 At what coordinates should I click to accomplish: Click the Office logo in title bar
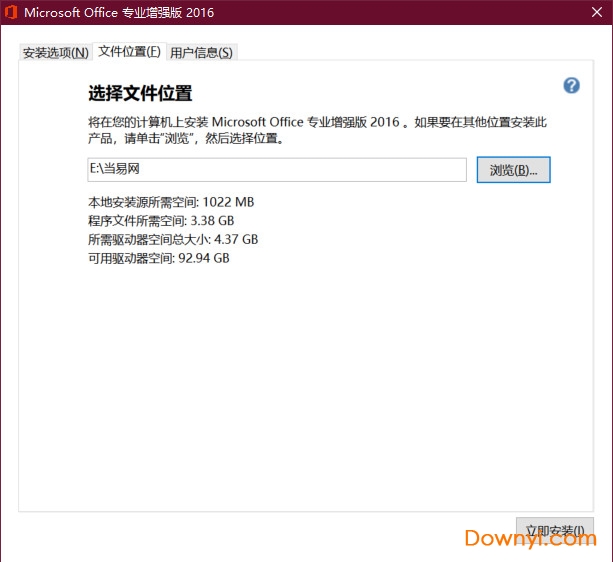click(12, 13)
